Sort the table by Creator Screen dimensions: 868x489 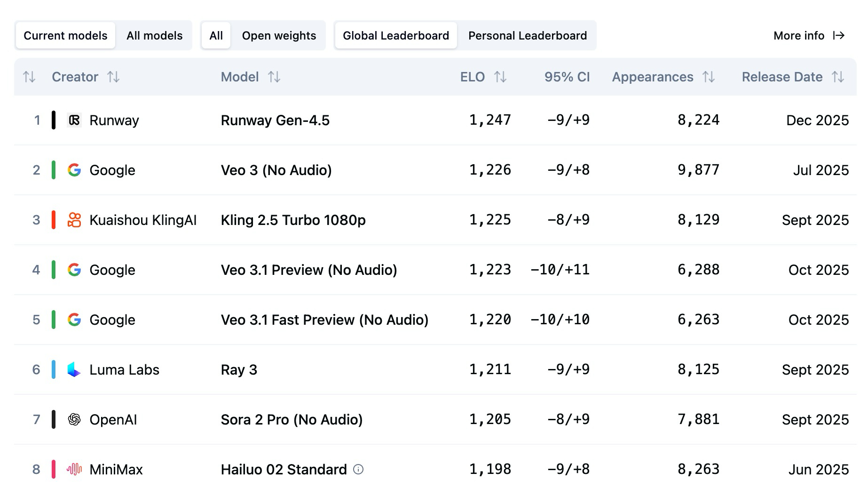coord(113,77)
